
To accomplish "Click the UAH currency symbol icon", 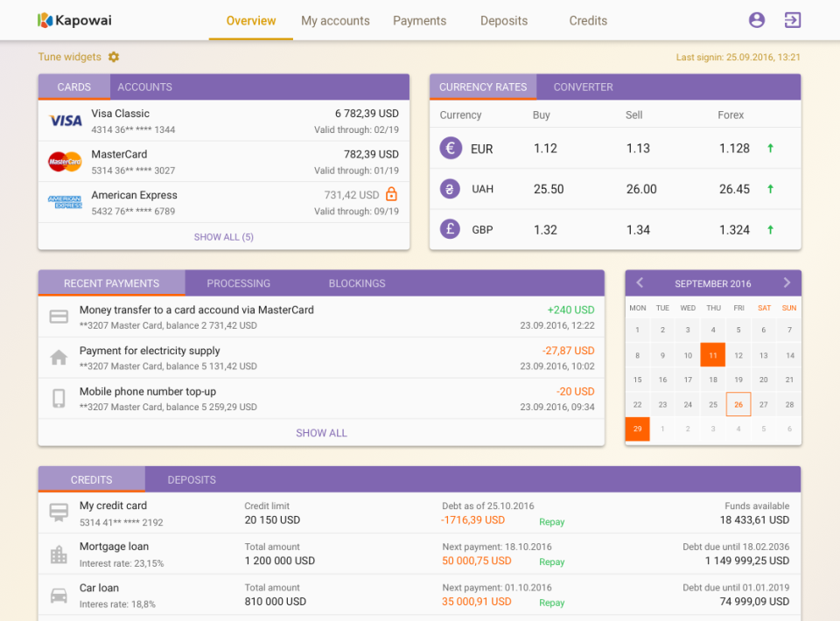I will coord(450,189).
